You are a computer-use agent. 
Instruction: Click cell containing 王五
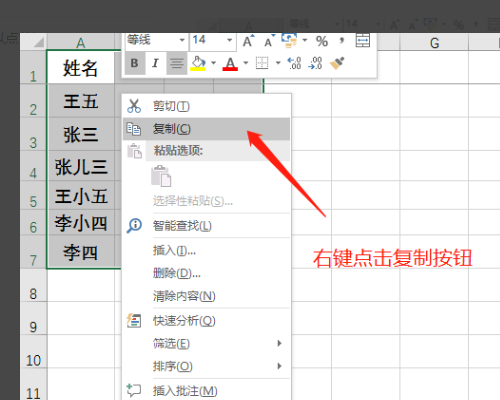point(81,101)
